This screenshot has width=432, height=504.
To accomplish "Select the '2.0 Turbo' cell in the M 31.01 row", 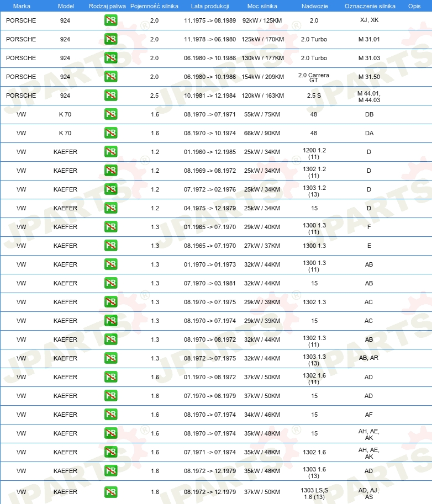I will click(x=314, y=39).
